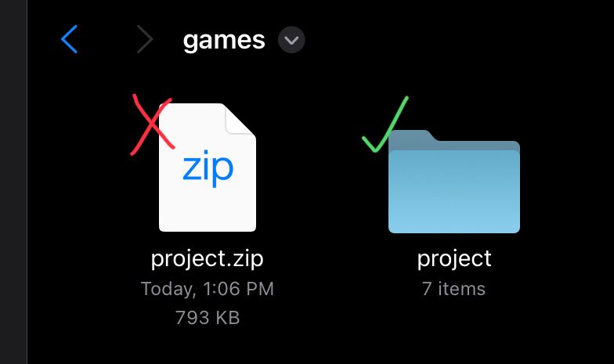Click the 793 KB file size text
Viewport: 614px width, 364px height.
click(x=208, y=317)
